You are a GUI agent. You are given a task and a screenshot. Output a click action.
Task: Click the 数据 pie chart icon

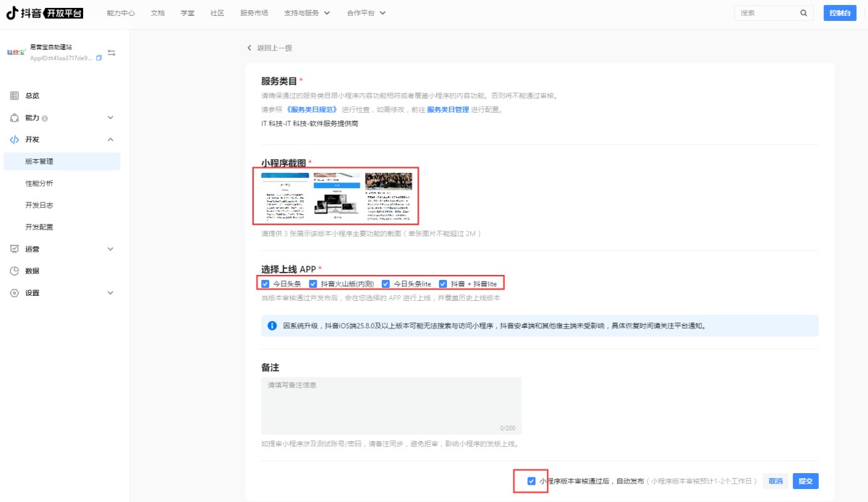(x=14, y=271)
